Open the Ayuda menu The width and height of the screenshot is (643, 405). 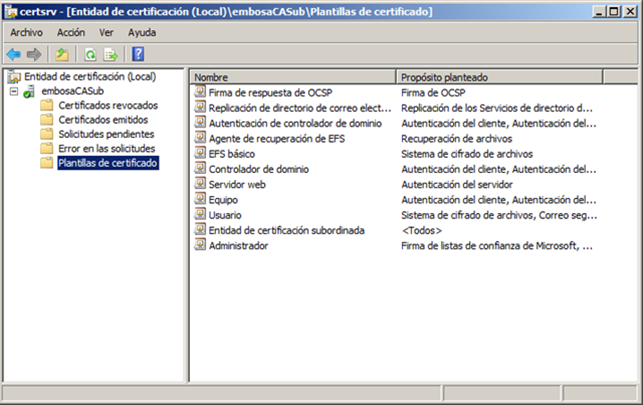(142, 32)
